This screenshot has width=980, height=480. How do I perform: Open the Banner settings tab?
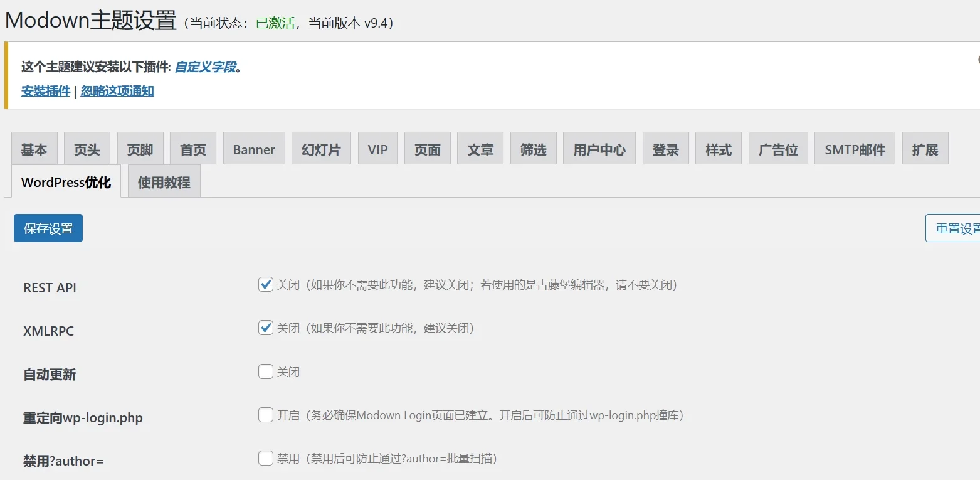253,149
